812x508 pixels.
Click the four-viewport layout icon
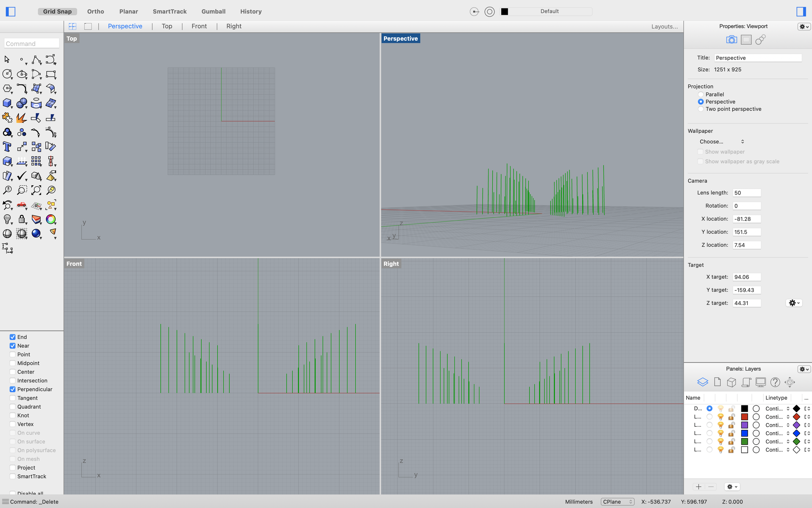(72, 26)
